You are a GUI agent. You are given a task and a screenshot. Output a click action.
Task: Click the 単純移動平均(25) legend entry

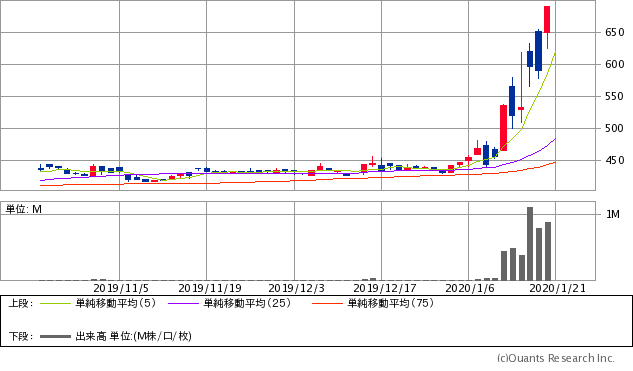click(247, 303)
